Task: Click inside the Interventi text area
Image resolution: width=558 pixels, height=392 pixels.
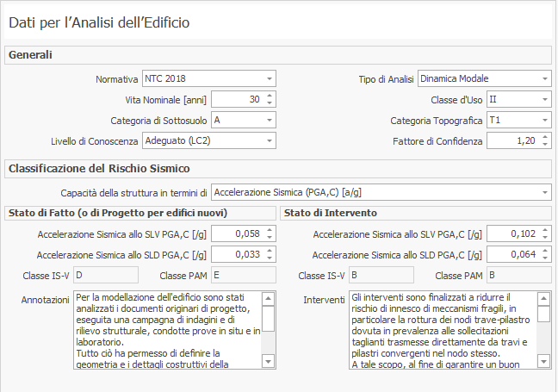Action: point(443,329)
